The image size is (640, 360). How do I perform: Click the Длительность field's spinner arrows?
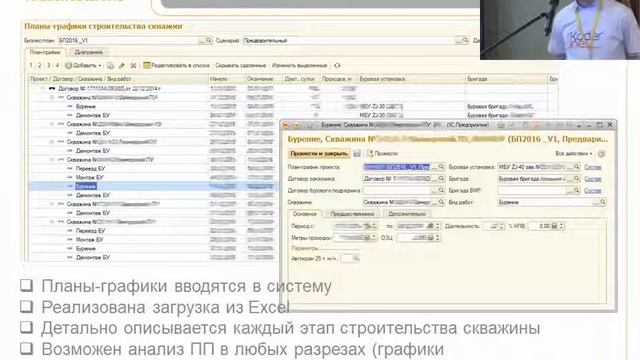(502, 226)
